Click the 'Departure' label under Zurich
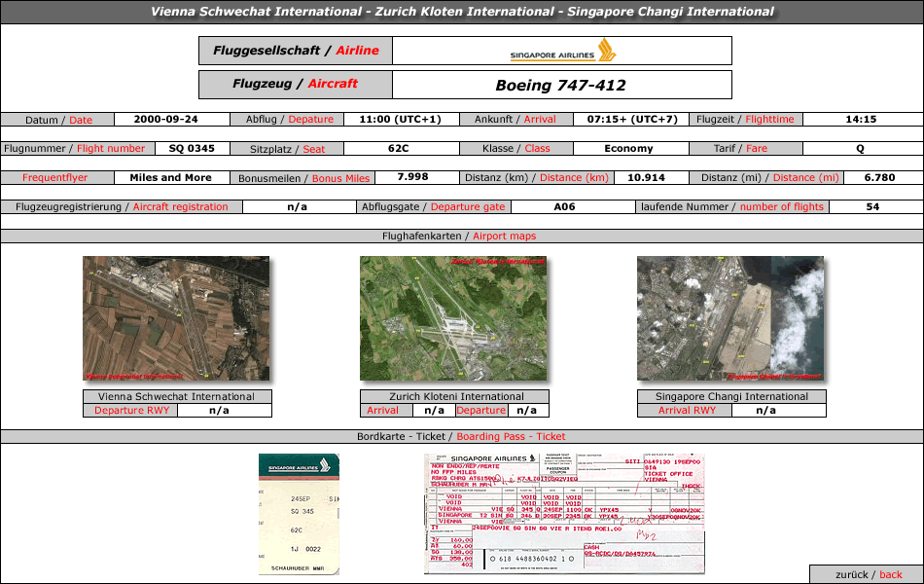The image size is (924, 584). pos(480,411)
